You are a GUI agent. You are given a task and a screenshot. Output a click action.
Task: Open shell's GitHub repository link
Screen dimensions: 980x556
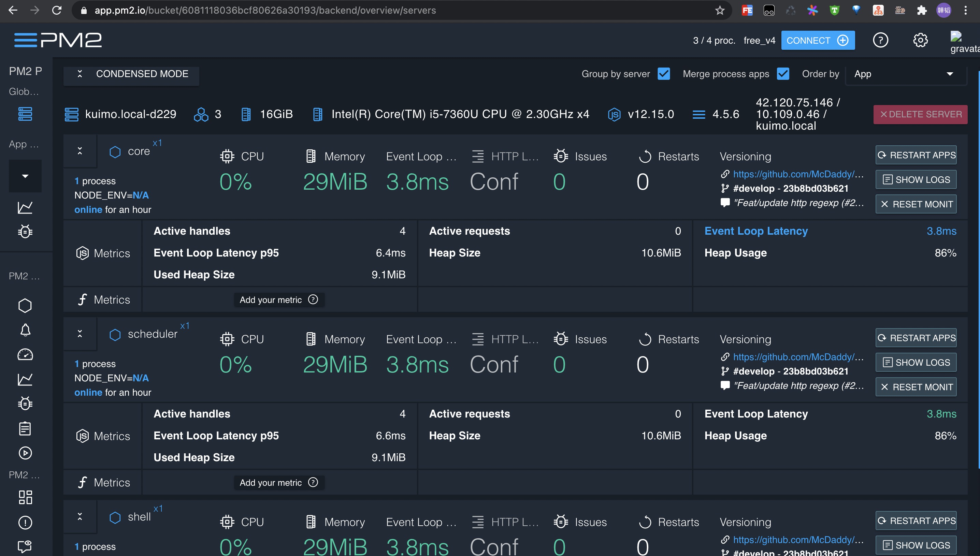[x=798, y=540]
